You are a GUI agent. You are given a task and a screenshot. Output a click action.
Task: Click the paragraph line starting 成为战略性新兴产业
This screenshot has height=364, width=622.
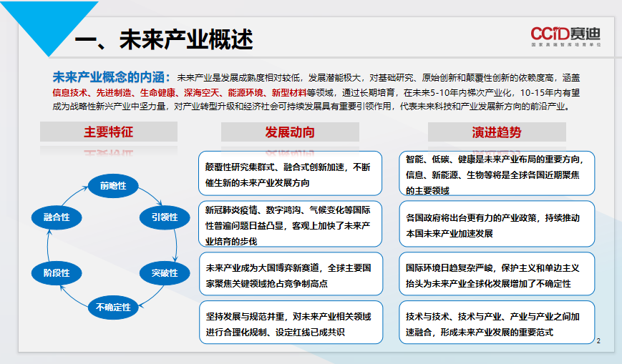pos(311,107)
